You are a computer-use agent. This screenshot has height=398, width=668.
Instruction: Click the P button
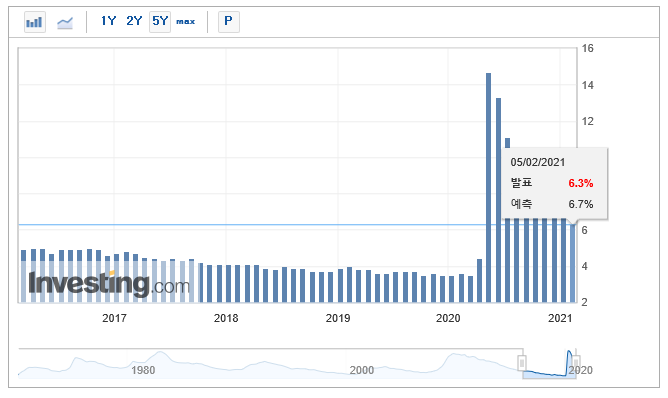click(229, 21)
